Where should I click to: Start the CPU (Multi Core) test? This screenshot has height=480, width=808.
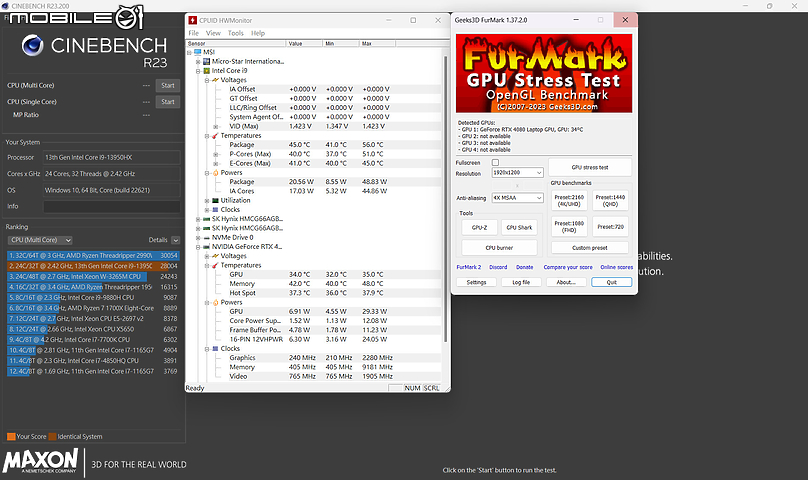(x=168, y=86)
